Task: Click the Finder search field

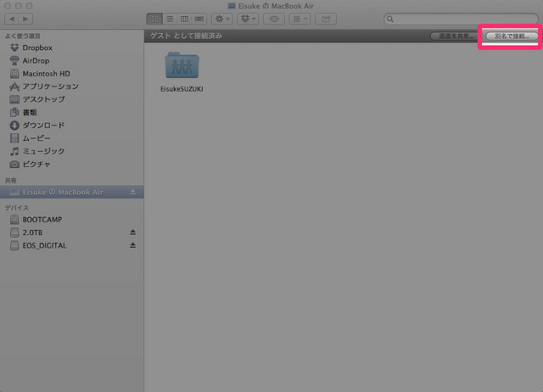Action: (461, 19)
